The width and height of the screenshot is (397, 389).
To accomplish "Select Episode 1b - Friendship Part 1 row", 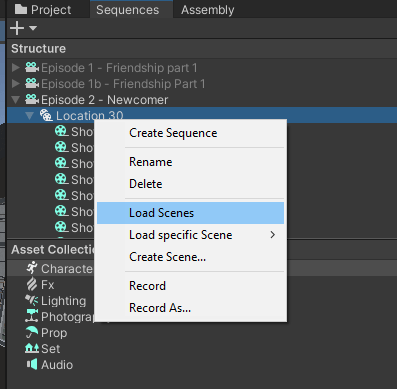I will pyautogui.click(x=202, y=84).
